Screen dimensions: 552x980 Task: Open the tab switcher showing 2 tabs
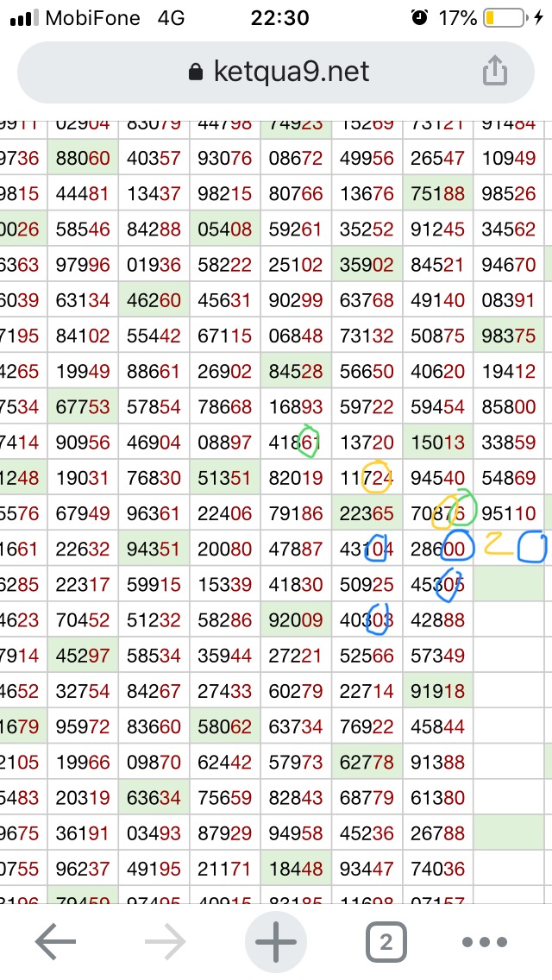coord(386,944)
